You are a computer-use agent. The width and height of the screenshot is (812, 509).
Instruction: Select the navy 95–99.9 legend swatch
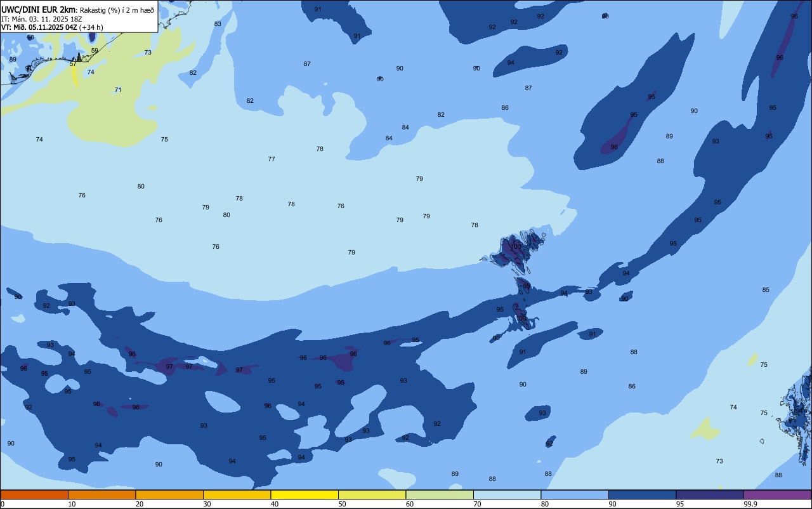(710, 494)
